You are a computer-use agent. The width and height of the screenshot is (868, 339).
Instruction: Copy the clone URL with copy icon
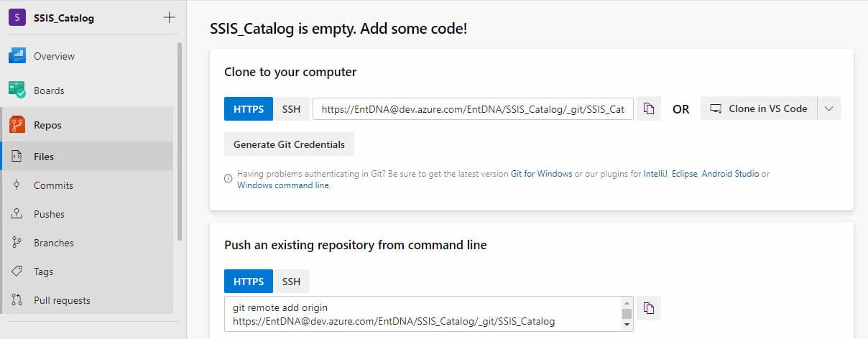(x=649, y=109)
